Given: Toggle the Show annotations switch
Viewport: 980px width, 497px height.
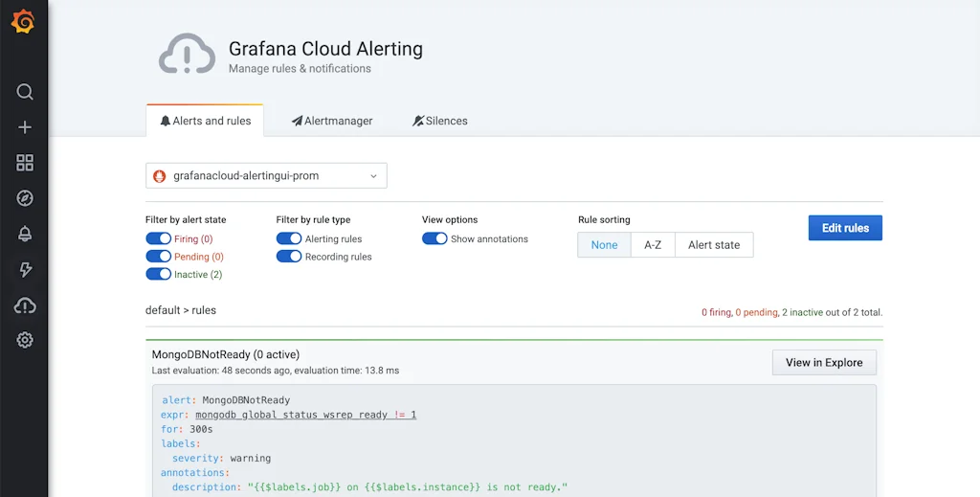Looking at the screenshot, I should click(x=435, y=238).
